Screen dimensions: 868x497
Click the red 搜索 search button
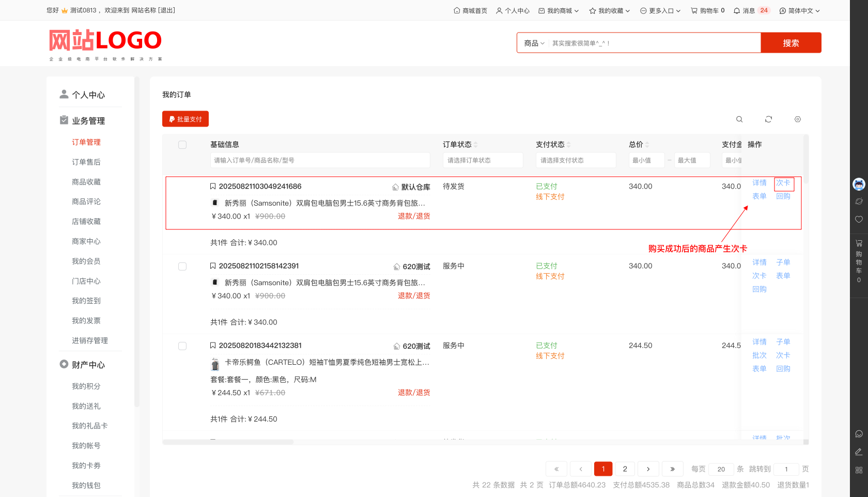click(791, 43)
